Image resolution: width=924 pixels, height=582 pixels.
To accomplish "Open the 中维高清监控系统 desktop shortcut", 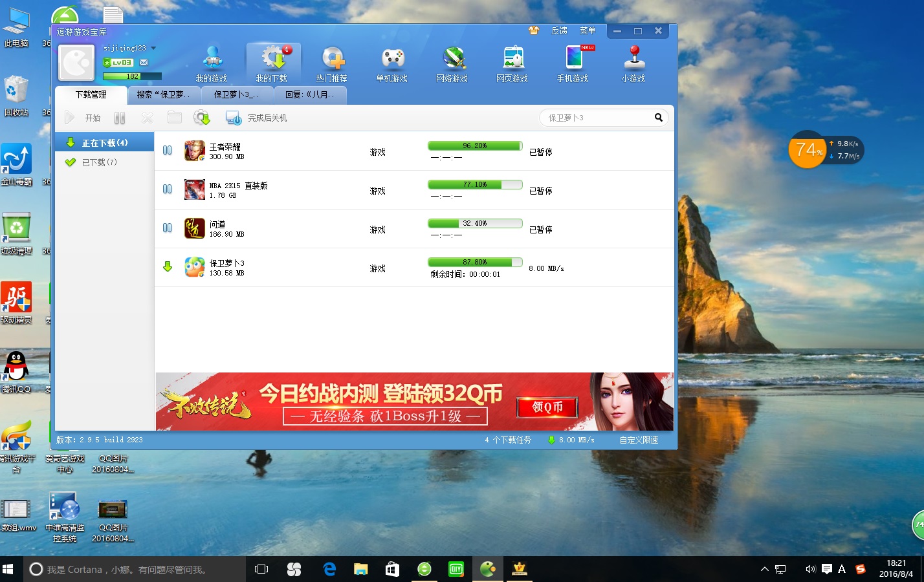I will (65, 517).
